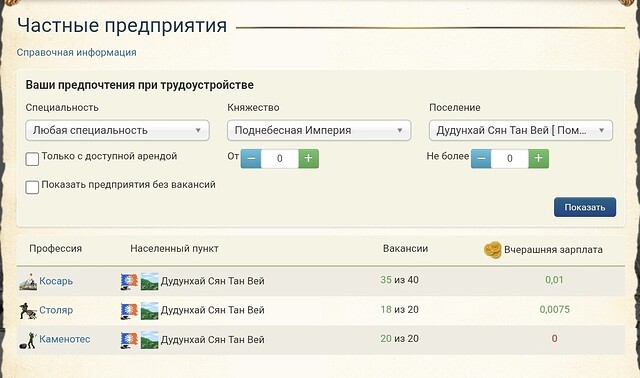
Task: Click the Показать button
Action: (x=585, y=207)
